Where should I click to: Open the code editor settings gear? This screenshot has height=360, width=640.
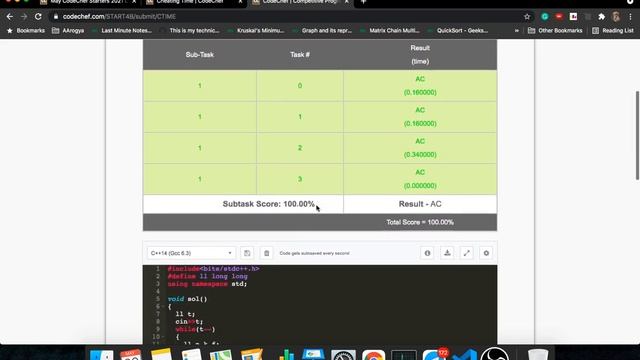tap(486, 253)
